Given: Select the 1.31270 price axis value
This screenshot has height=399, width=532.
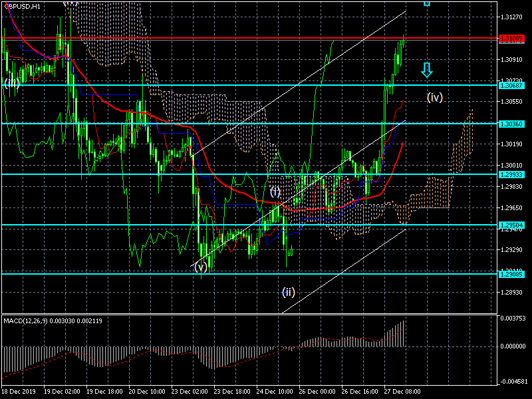Looking at the screenshot, I should point(511,17).
